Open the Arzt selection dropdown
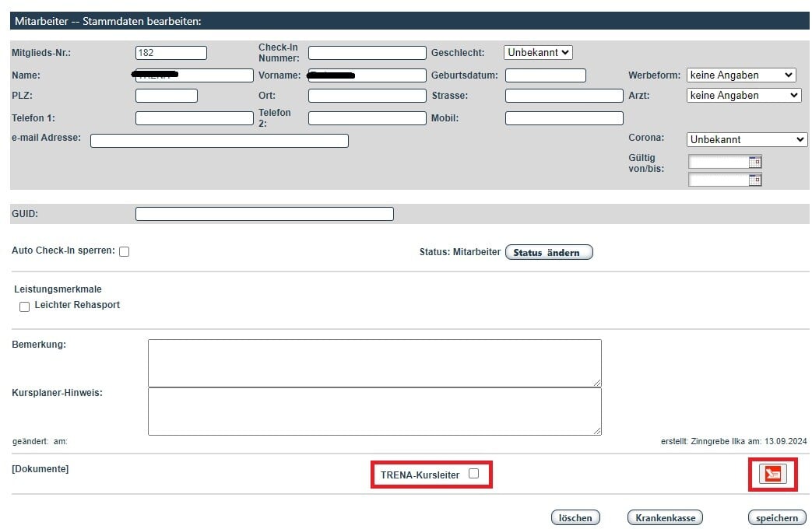812x529 pixels. point(743,96)
